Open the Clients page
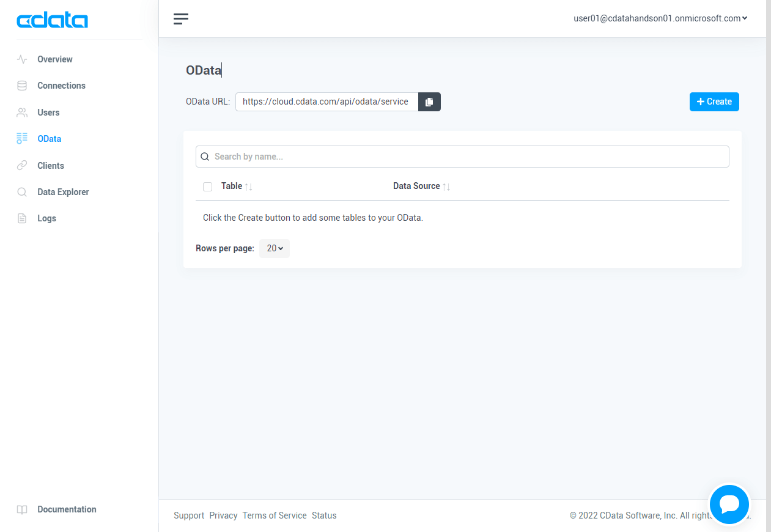The height and width of the screenshot is (532, 771). pos(51,166)
